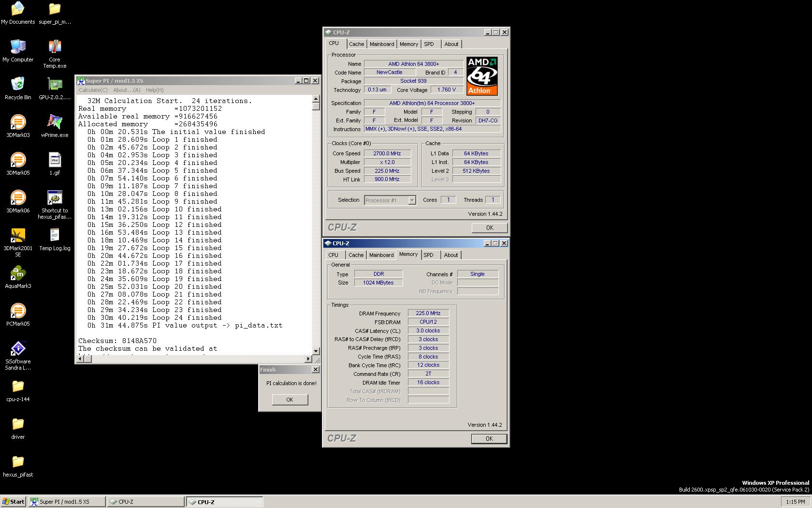
Task: Open Help(H) menu in Super PI
Action: pos(155,90)
